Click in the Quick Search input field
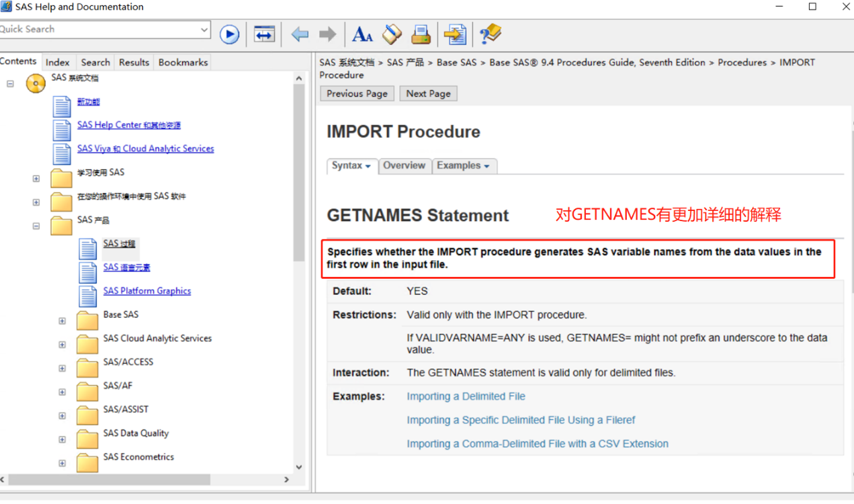The height and width of the screenshot is (504, 854). (97, 30)
